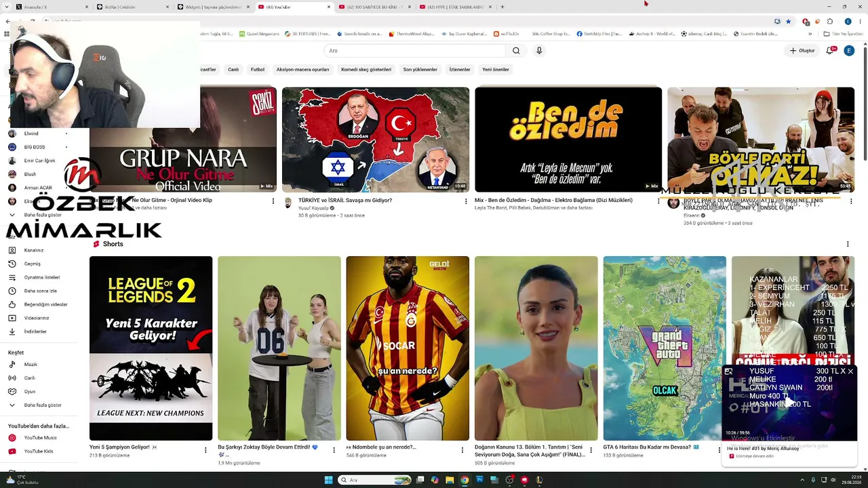This screenshot has height=488, width=868.
Task: Select Aksiyon-macera oyunları filter chip
Action: 302,69
